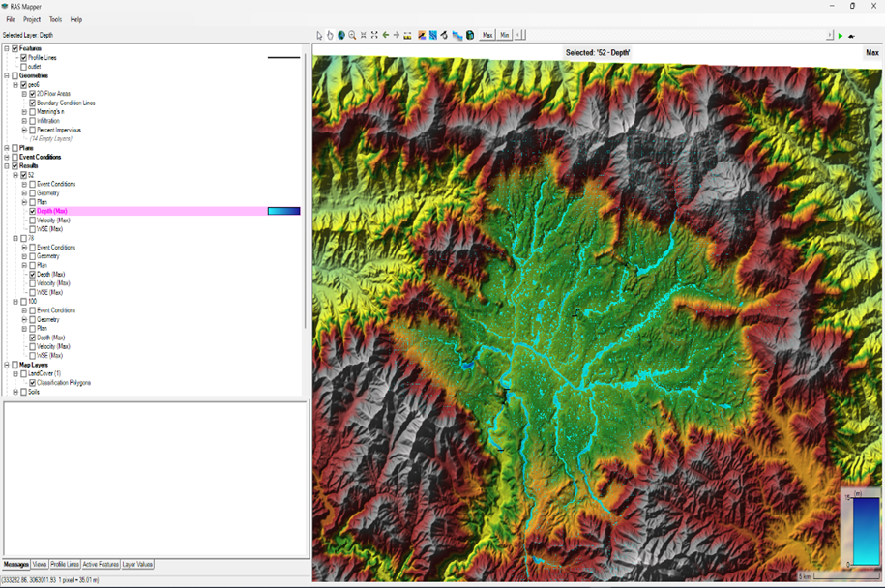Select the arrow pointer tool
Image resolution: width=885 pixels, height=588 pixels.
click(x=319, y=35)
